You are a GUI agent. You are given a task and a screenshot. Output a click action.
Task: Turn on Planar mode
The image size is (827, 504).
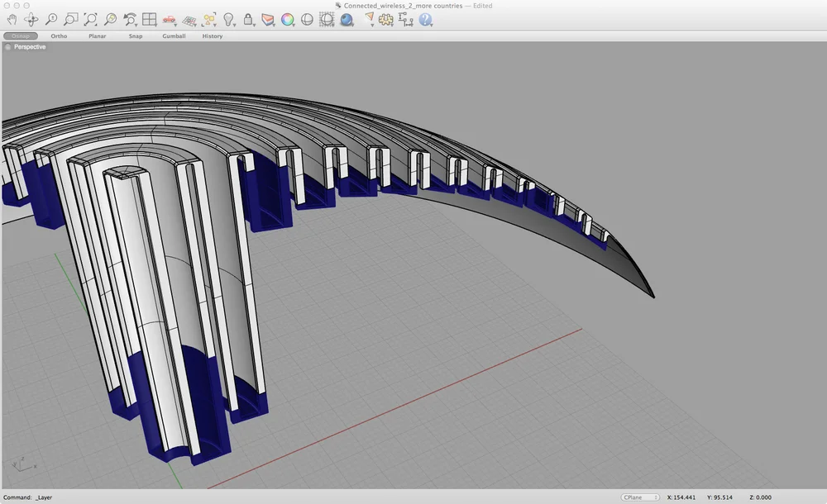97,36
